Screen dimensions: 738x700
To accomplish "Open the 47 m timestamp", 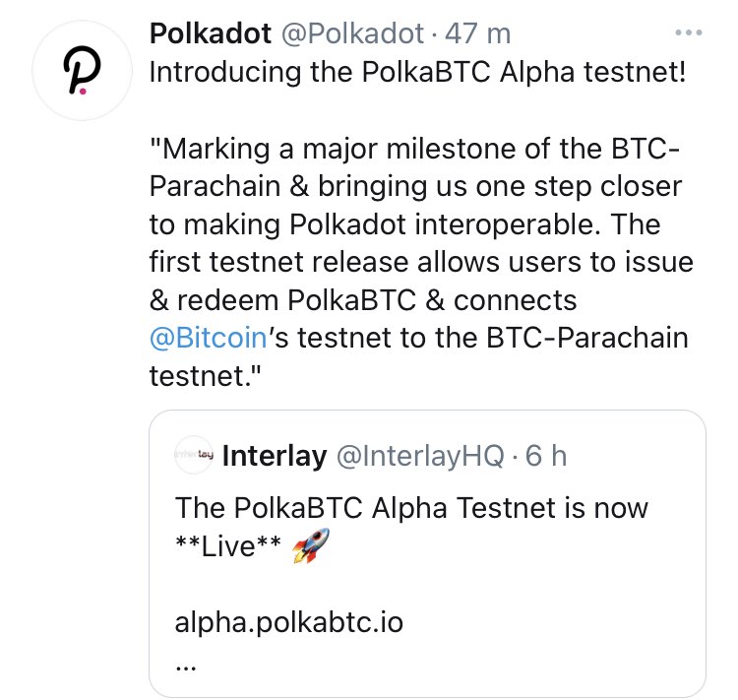I will point(477,33).
